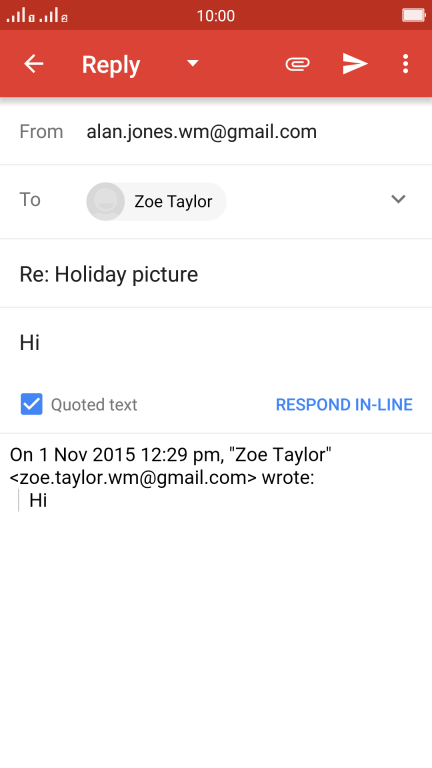
Task: Tap Zoe Taylor's avatar icon
Action: click(x=105, y=201)
